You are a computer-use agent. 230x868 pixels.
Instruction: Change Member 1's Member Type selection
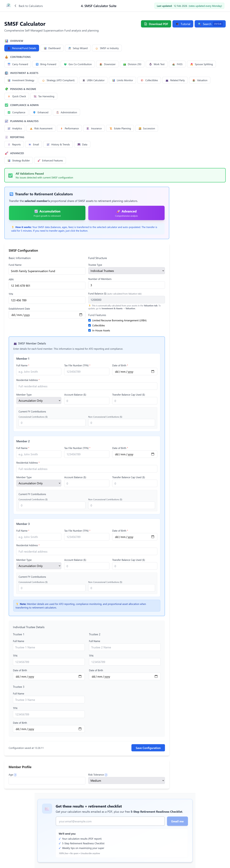pos(39,400)
